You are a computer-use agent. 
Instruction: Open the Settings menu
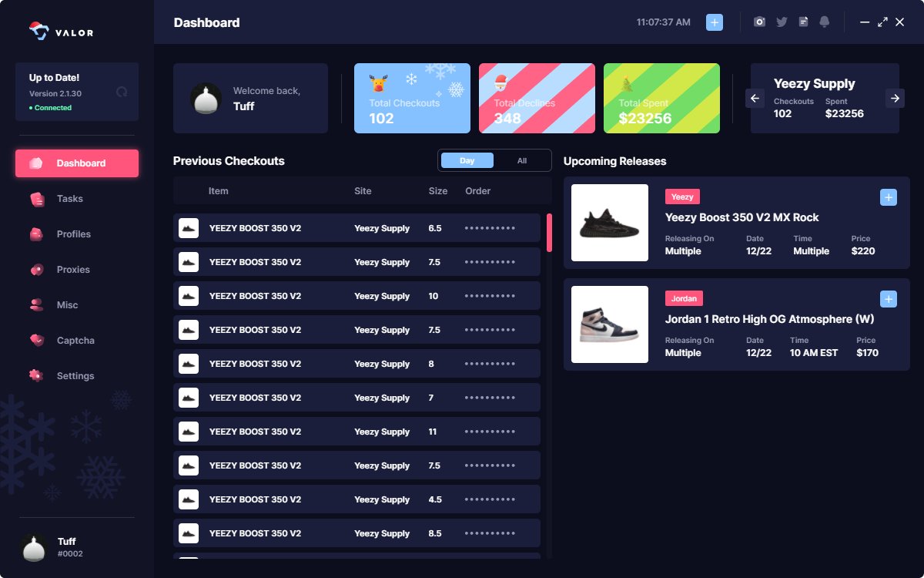pyautogui.click(x=77, y=376)
